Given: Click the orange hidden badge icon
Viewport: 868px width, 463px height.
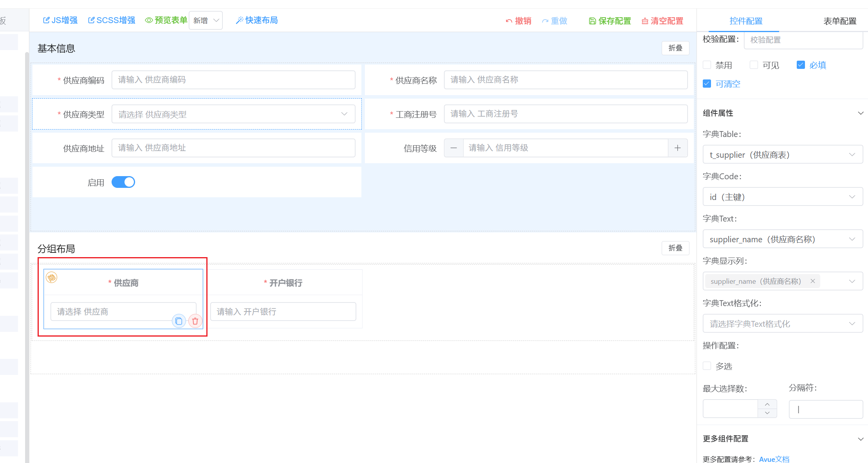Looking at the screenshot, I should 52,278.
